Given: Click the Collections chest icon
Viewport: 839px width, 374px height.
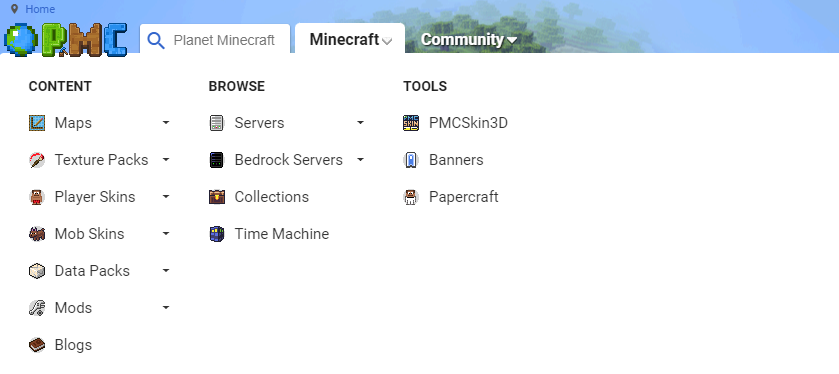Looking at the screenshot, I should coord(217,197).
